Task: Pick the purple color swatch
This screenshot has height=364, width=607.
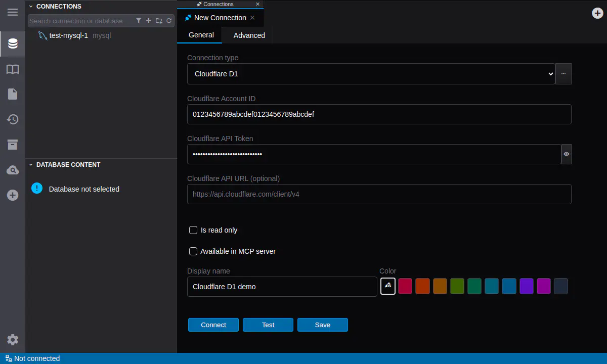Action: point(527,286)
